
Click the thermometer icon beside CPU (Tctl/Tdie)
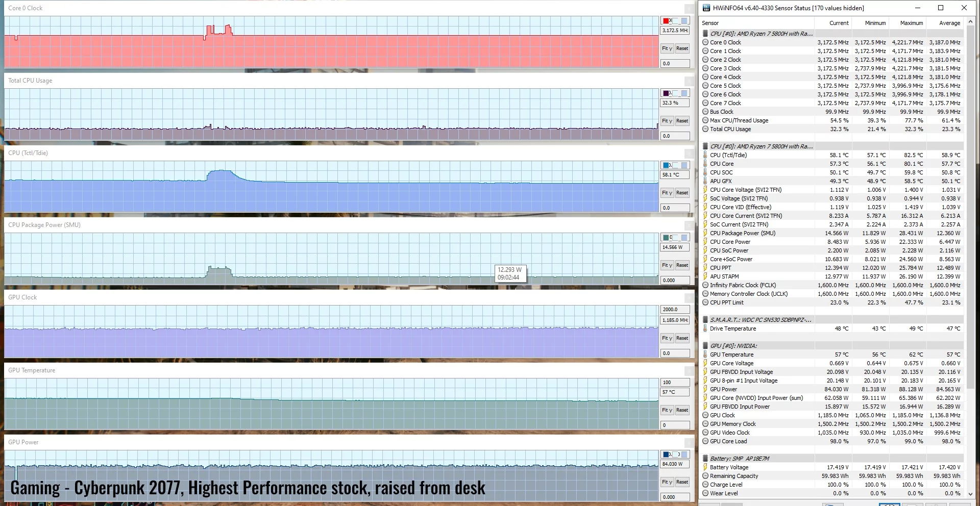point(706,155)
